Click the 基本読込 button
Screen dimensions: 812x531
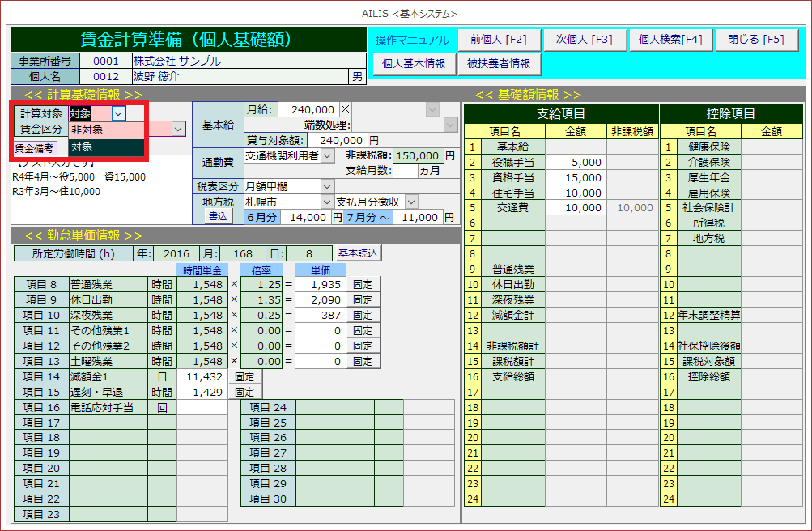pyautogui.click(x=358, y=253)
